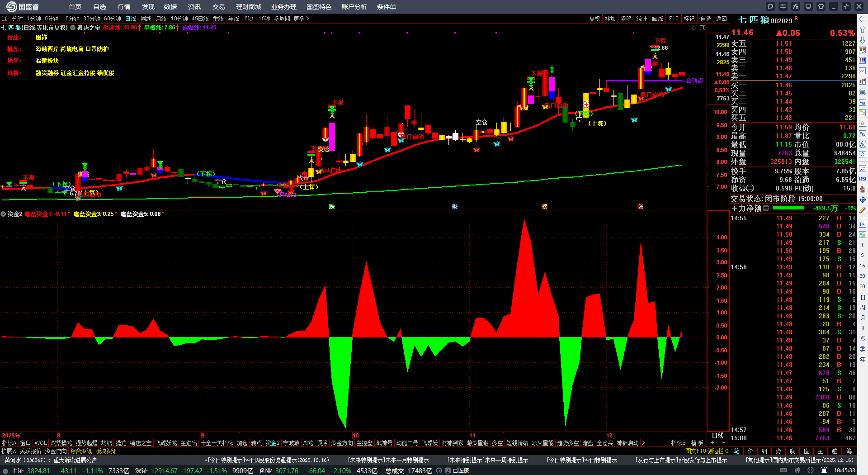Click the 11 month marker on timeline
Screen dimensions: 868x475
[x=472, y=436]
